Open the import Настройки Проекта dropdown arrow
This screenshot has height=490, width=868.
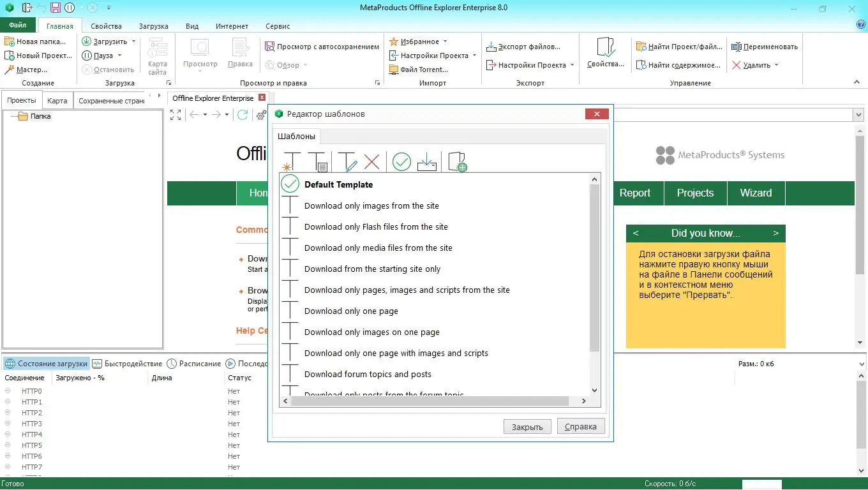tap(474, 56)
